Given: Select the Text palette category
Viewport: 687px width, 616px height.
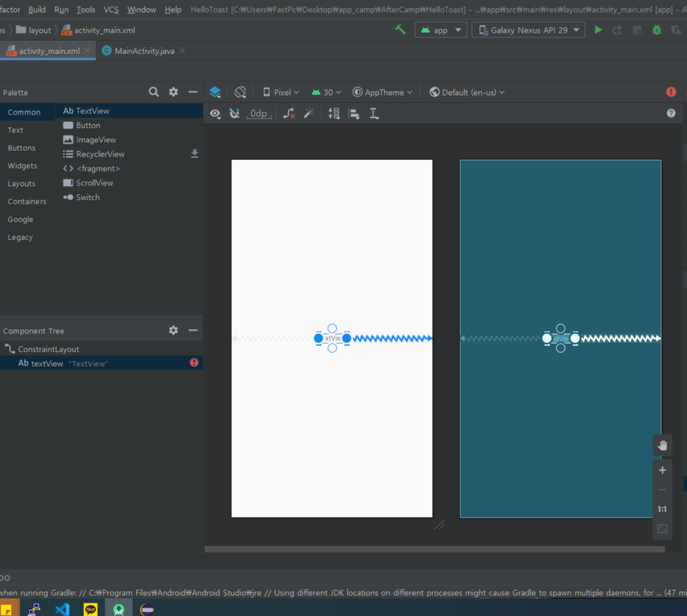Looking at the screenshot, I should (x=27, y=130).
